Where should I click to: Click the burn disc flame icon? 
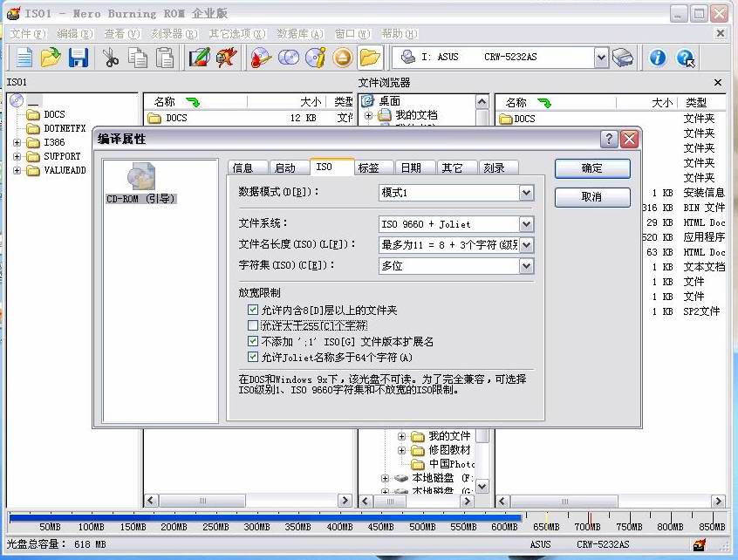click(261, 58)
